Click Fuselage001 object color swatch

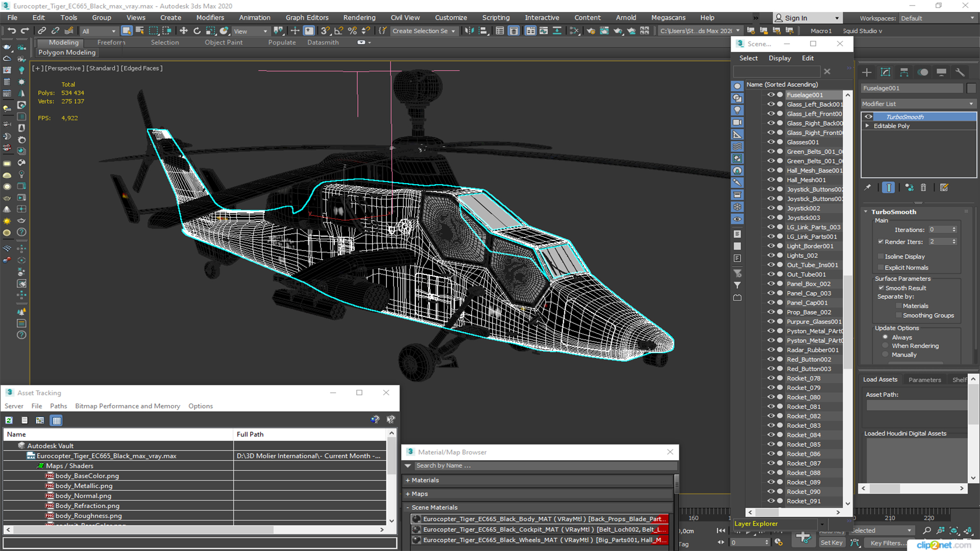click(971, 88)
